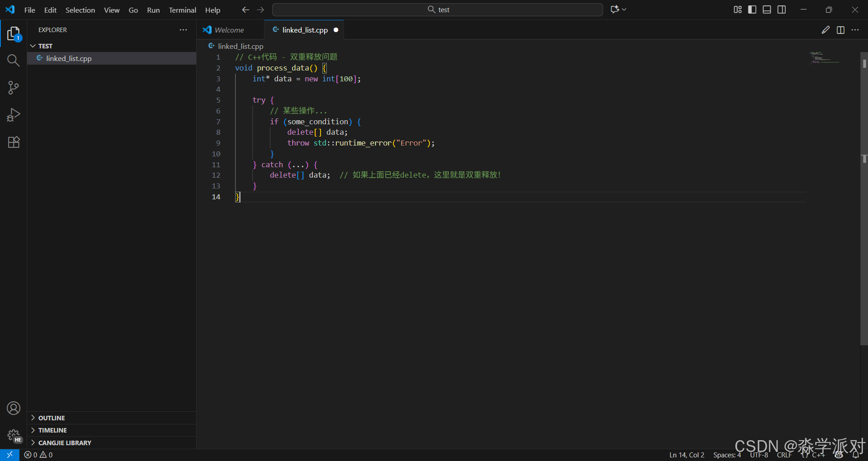This screenshot has height=461, width=868.
Task: Expand the TIMELINE section
Action: 112,430
